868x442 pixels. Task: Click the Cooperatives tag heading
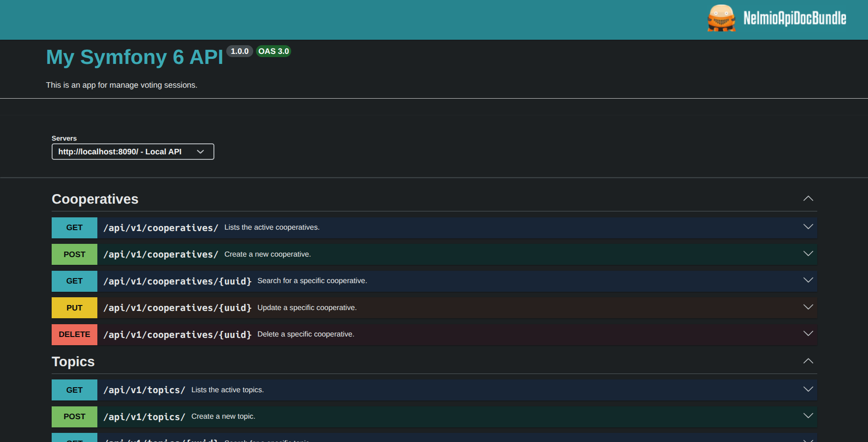pyautogui.click(x=95, y=199)
